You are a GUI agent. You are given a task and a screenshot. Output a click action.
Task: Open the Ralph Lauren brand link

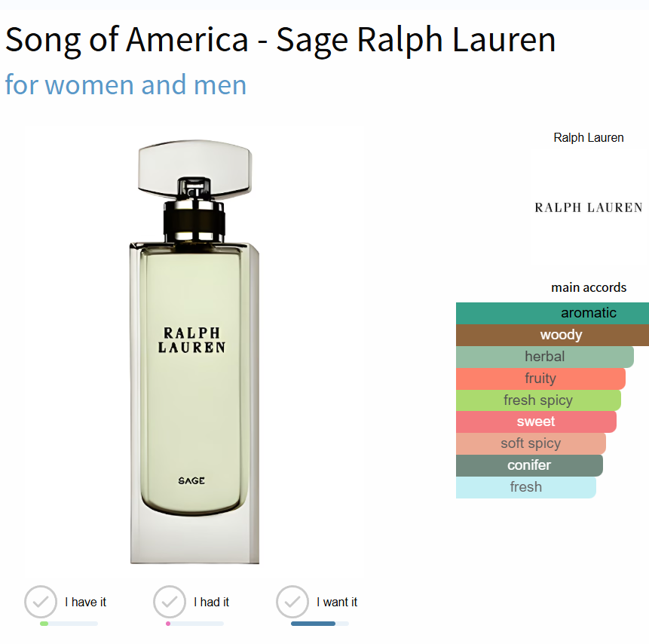589,137
